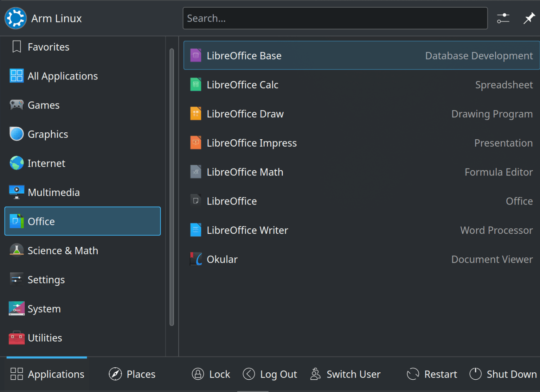Click the Internet globe icon
Screen dimensions: 540x392
(17, 163)
